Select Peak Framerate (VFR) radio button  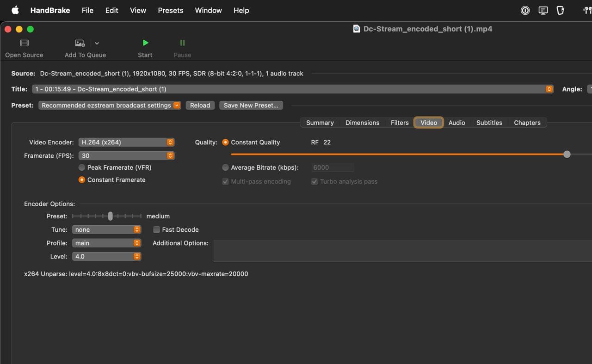click(x=82, y=167)
